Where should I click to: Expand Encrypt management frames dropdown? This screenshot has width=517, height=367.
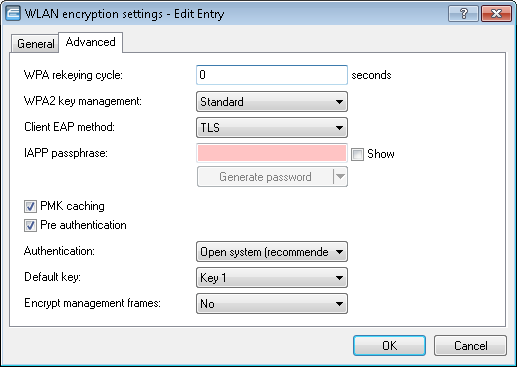click(272, 304)
